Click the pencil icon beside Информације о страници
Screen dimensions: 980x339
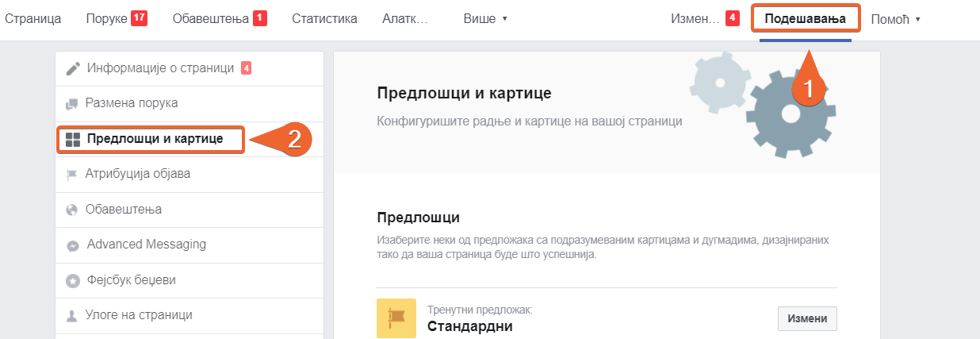[73, 68]
